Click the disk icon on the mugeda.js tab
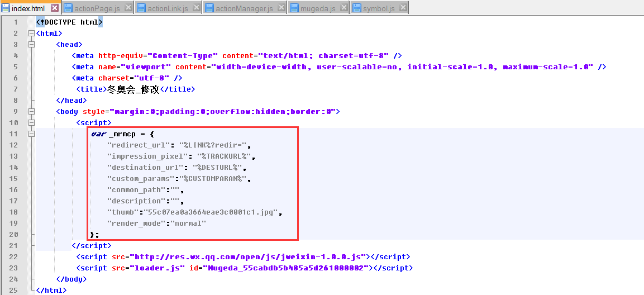Viewport: 644px width, 295px height. [x=294, y=8]
